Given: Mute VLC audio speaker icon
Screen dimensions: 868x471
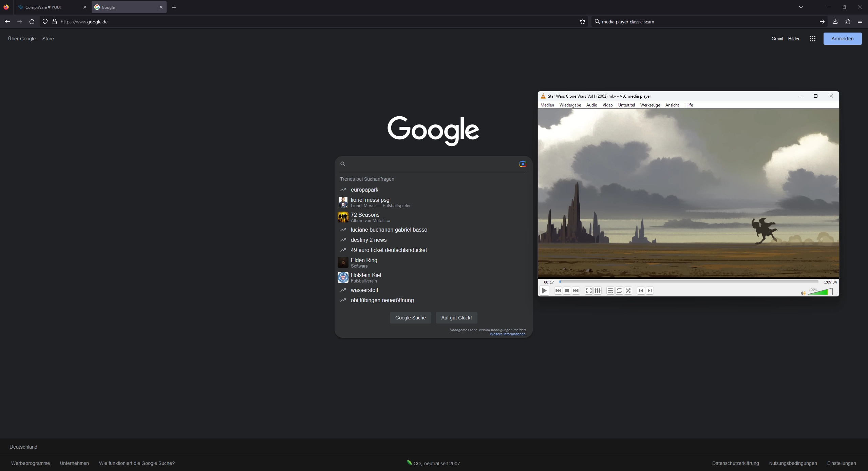Looking at the screenshot, I should [x=803, y=293].
